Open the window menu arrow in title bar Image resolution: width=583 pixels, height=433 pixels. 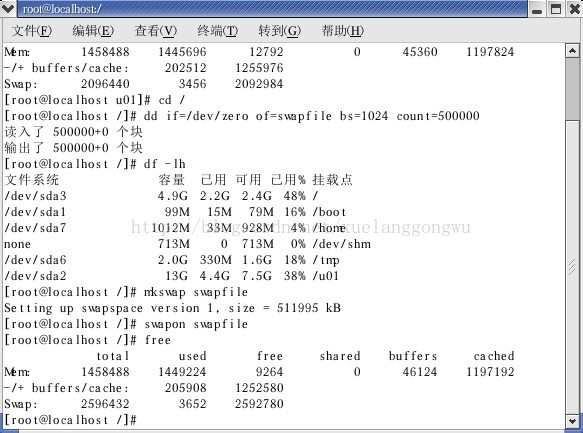pyautogui.click(x=8, y=8)
